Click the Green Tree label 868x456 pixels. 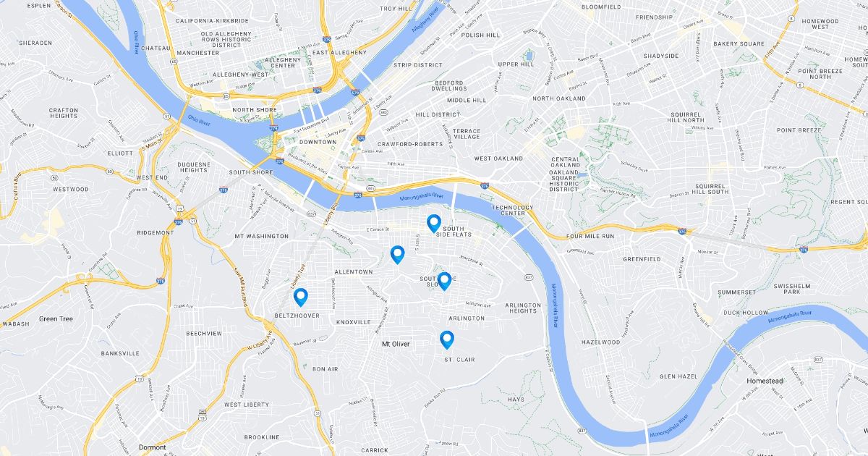coord(56,318)
